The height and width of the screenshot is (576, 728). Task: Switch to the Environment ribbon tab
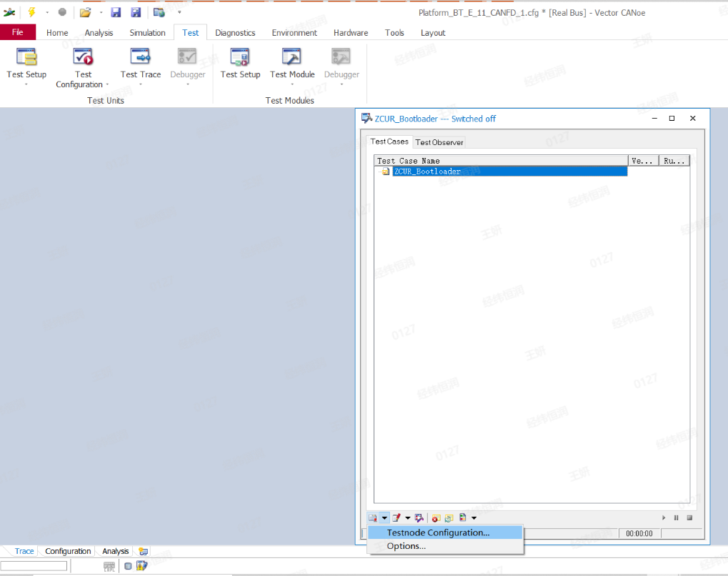click(294, 33)
